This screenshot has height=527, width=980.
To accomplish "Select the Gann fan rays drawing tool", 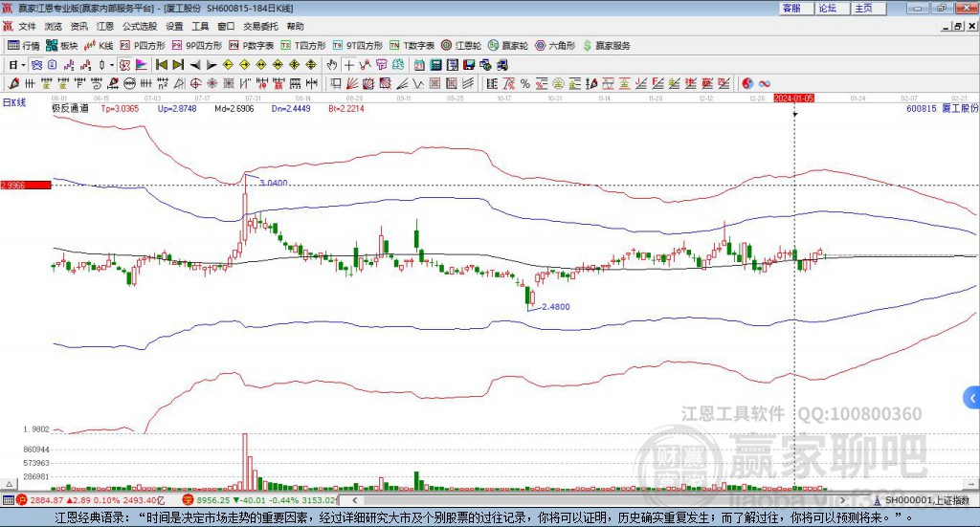I will click(352, 83).
